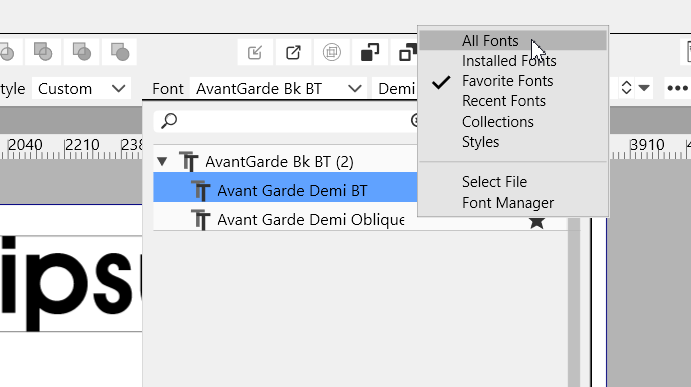This screenshot has width=691, height=387.
Task: Click the magnifier icon in the font search
Action: 169,121
